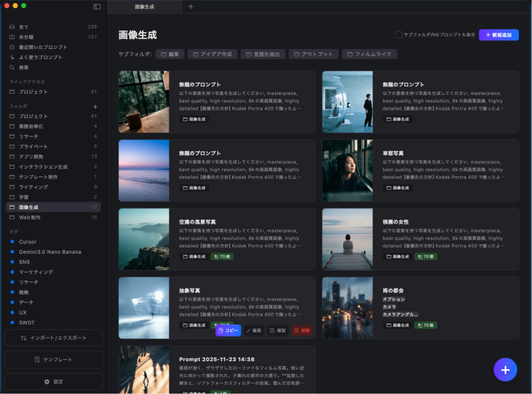Click 70個 badge on 雨の都会

[x=426, y=325]
